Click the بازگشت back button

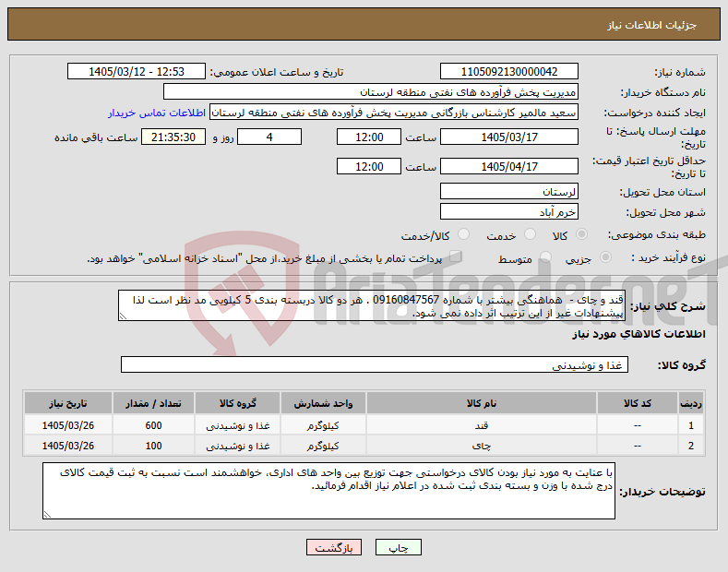click(x=334, y=548)
